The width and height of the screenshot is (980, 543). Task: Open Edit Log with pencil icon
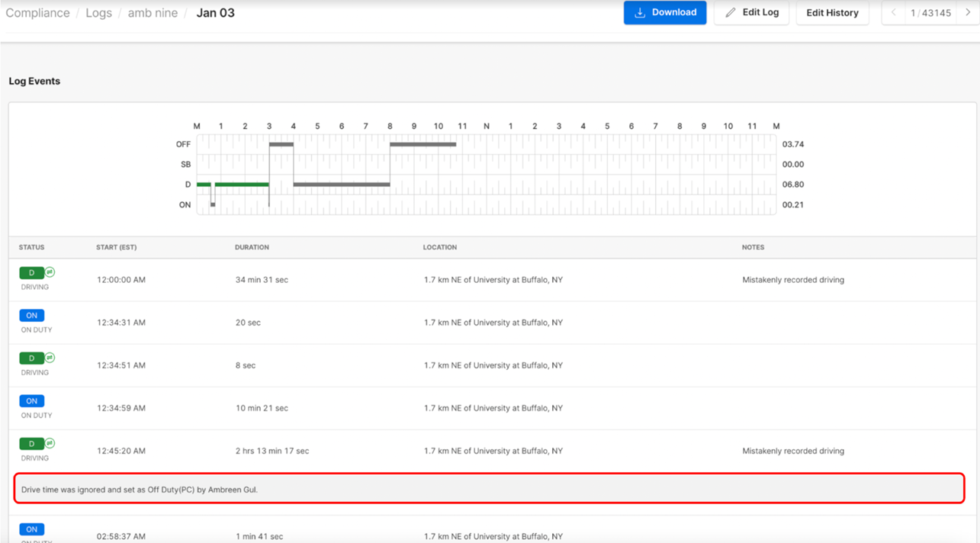tap(752, 13)
